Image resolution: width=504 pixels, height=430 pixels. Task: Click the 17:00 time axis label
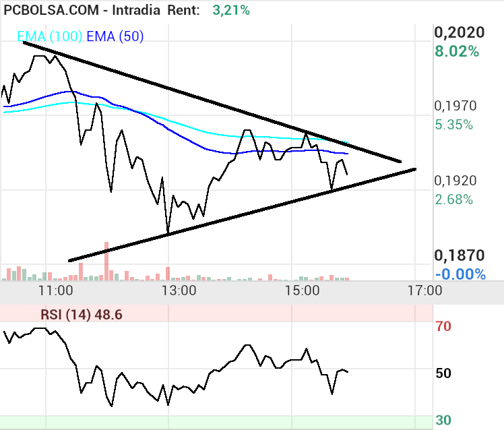click(x=425, y=290)
